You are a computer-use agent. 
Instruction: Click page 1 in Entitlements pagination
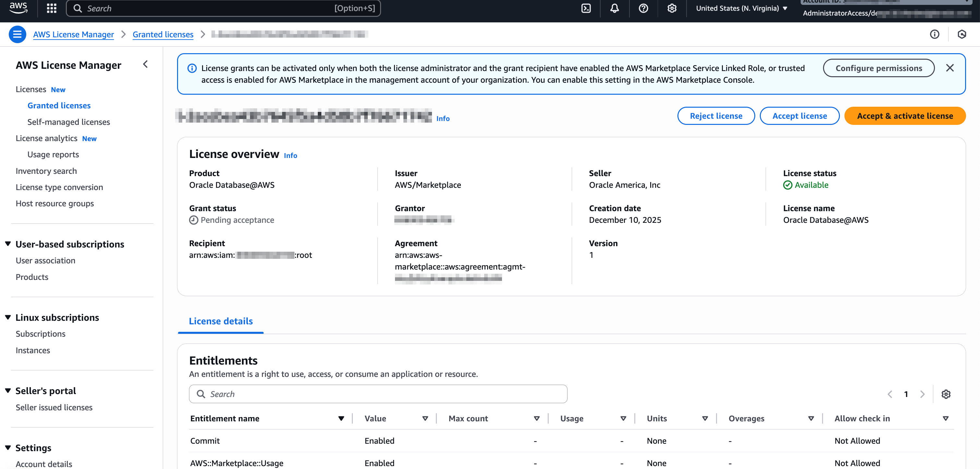[x=906, y=394]
